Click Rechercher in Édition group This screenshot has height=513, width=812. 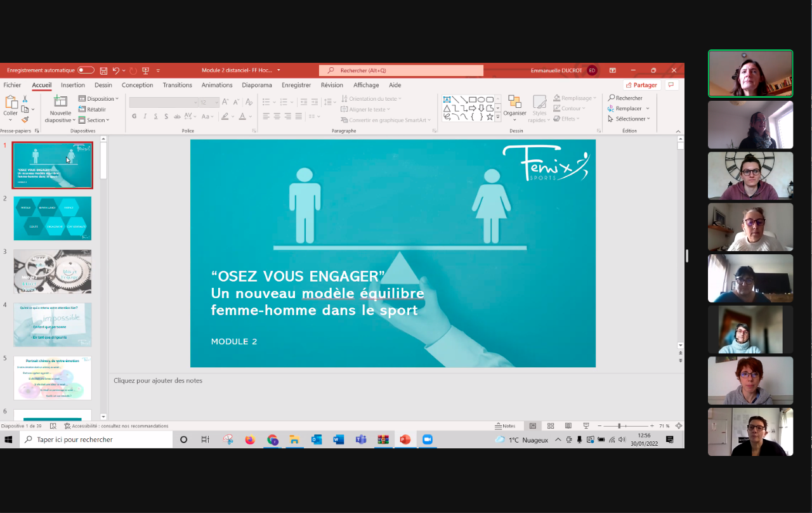pyautogui.click(x=625, y=98)
